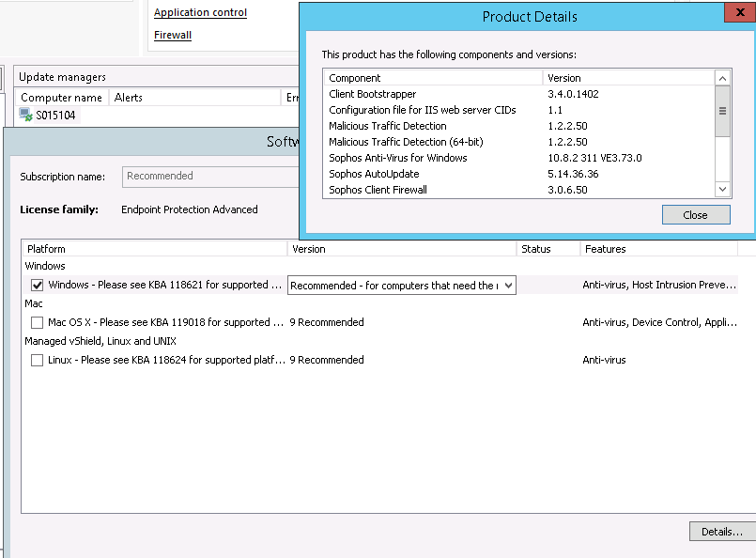Click the Alerts column header

194,98
